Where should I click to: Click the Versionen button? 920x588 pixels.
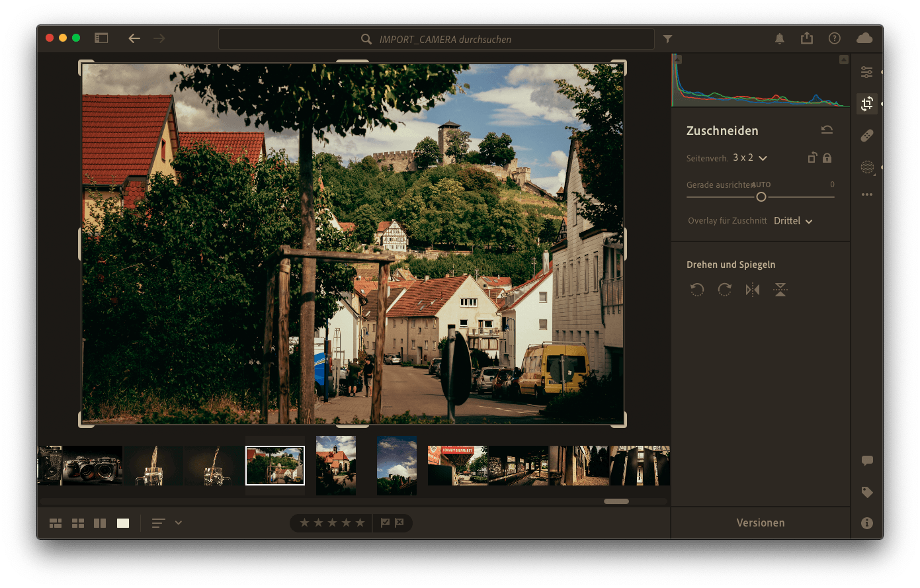(x=760, y=523)
